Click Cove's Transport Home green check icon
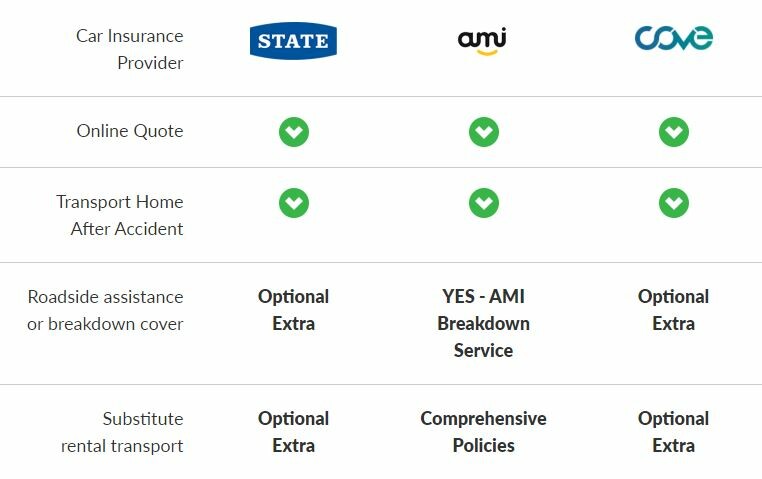Screen dimensions: 762x479 [673, 203]
